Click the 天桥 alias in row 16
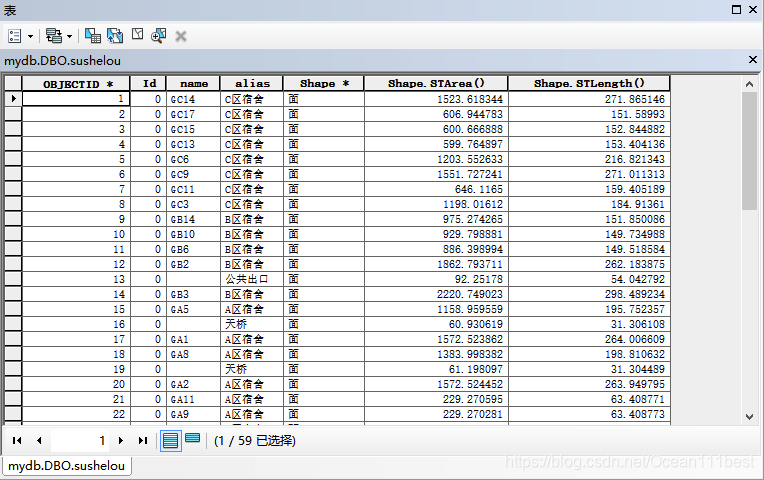The height and width of the screenshot is (480, 764). point(251,325)
